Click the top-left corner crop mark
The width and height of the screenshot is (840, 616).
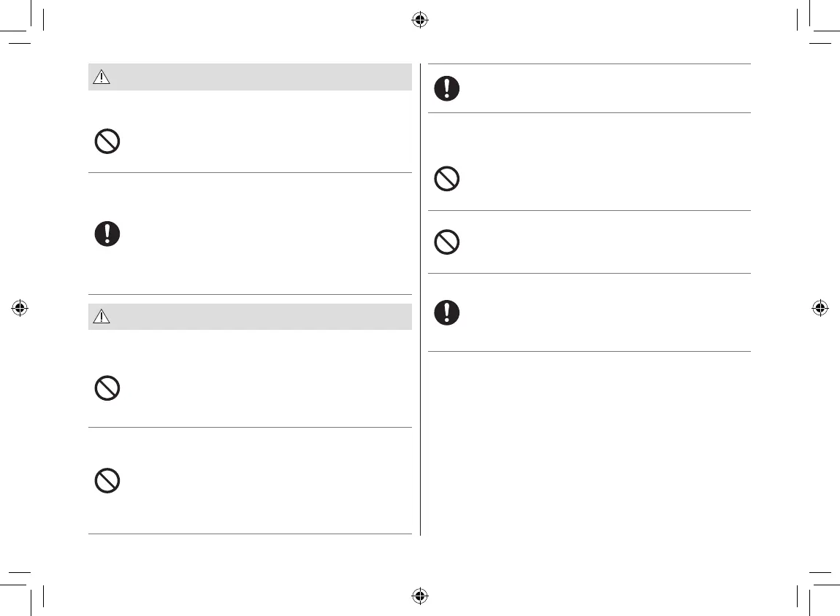[x=29, y=29]
